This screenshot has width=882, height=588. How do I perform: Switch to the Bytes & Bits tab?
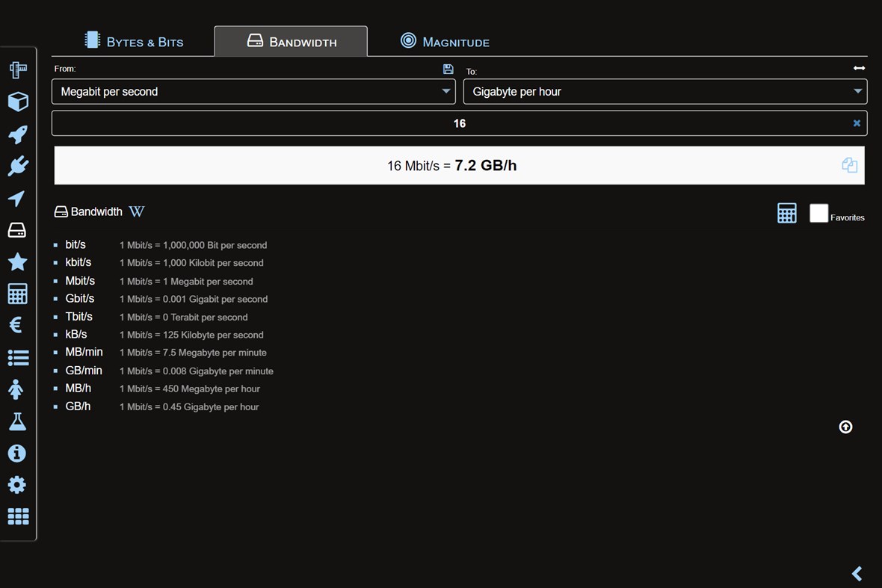pos(133,42)
